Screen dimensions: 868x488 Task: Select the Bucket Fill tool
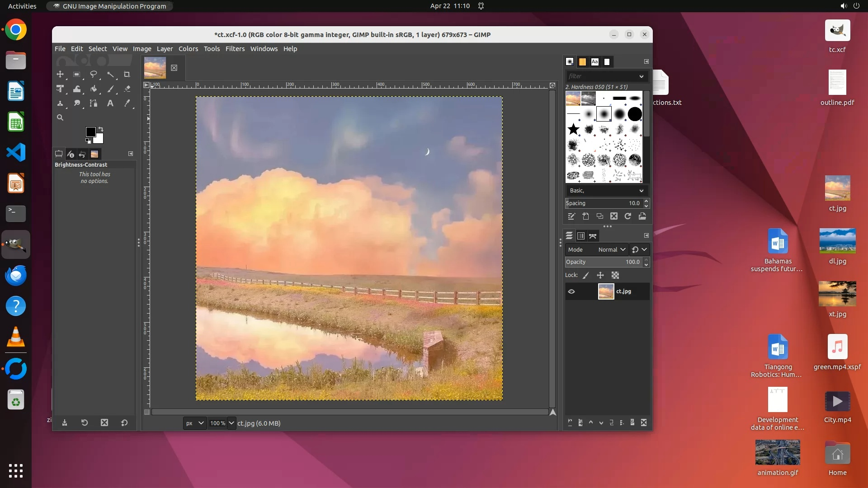coord(94,89)
